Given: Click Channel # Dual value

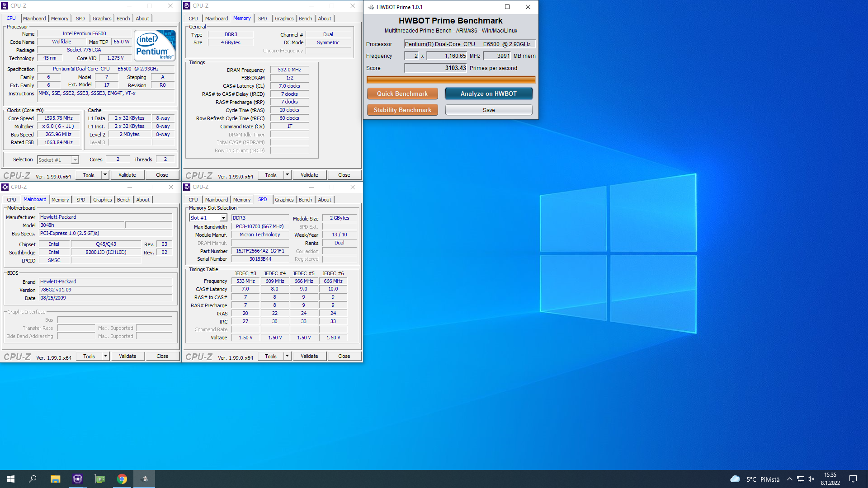Looking at the screenshot, I should 328,34.
